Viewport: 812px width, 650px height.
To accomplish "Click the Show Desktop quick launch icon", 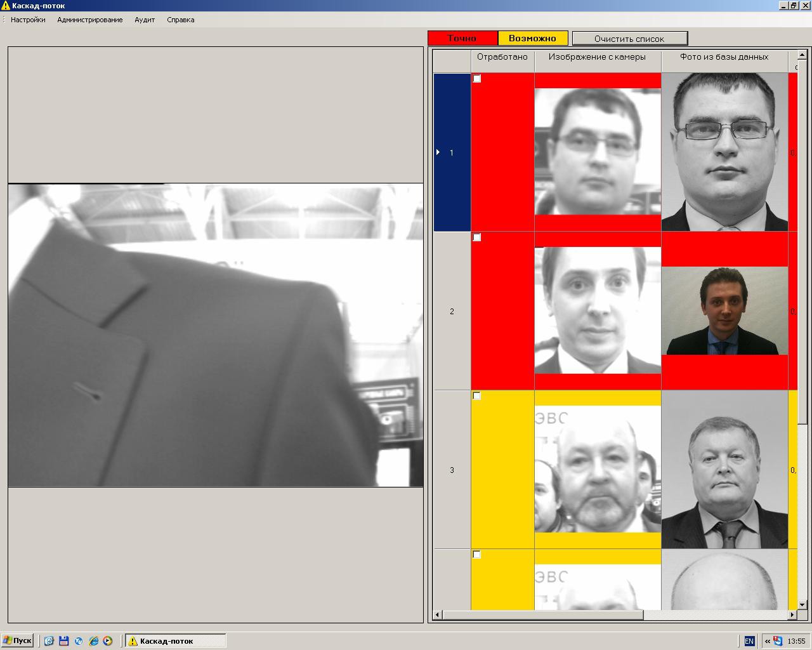I will (x=49, y=641).
